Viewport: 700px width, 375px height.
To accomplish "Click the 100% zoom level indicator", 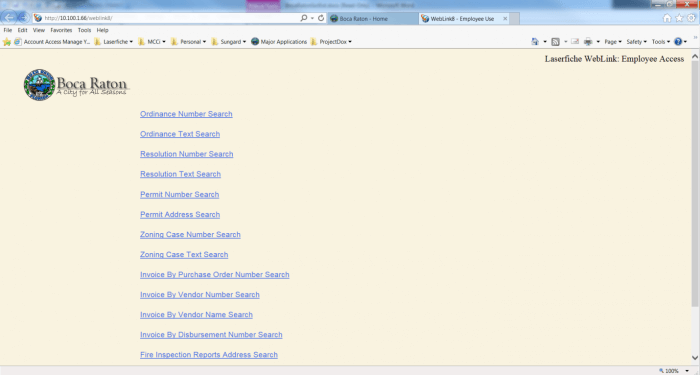I will tap(669, 371).
